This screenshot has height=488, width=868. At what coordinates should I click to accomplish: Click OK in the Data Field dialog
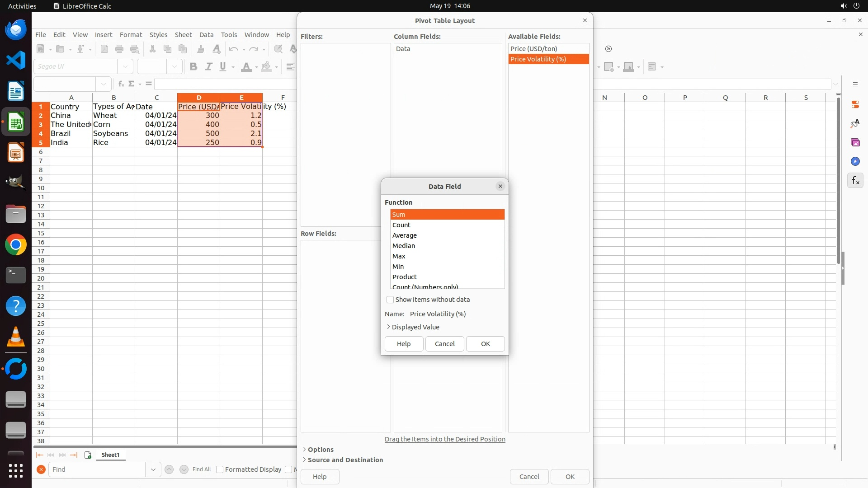485,344
